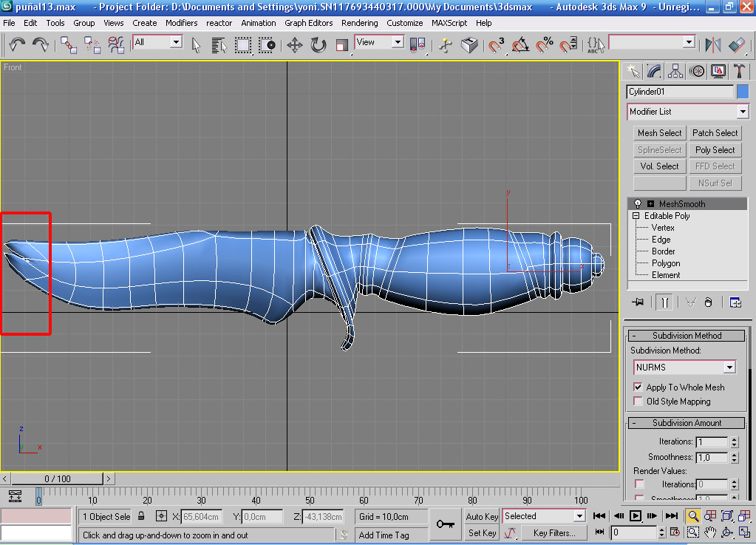
Task: Open the Modifier List dropdown
Action: point(742,112)
